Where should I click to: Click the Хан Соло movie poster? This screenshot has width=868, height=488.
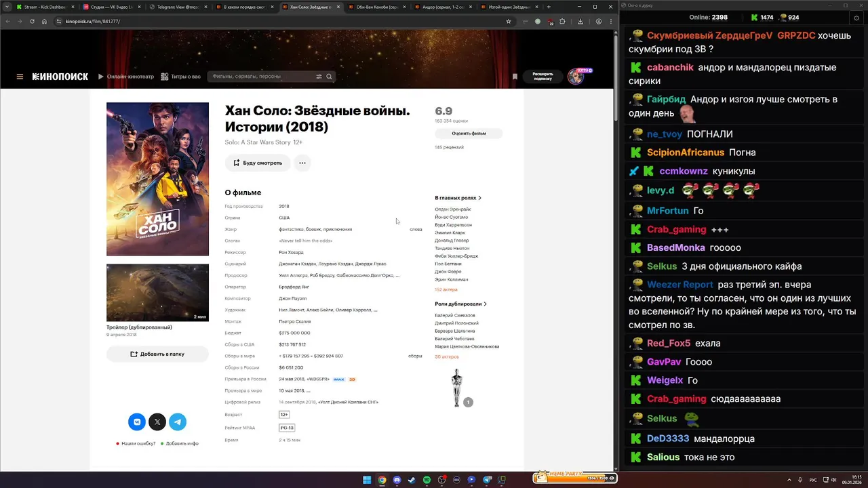(157, 179)
